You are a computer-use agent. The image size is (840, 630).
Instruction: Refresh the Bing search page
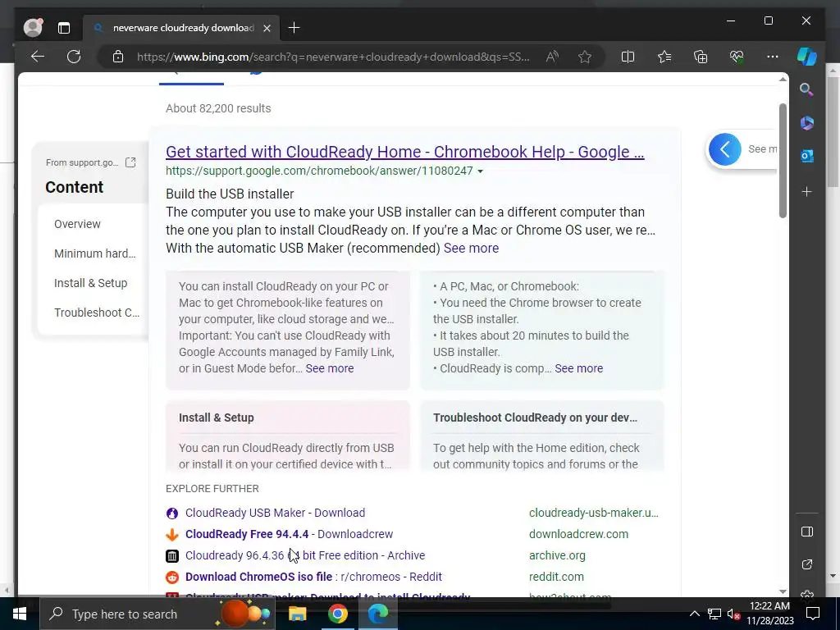tap(74, 57)
